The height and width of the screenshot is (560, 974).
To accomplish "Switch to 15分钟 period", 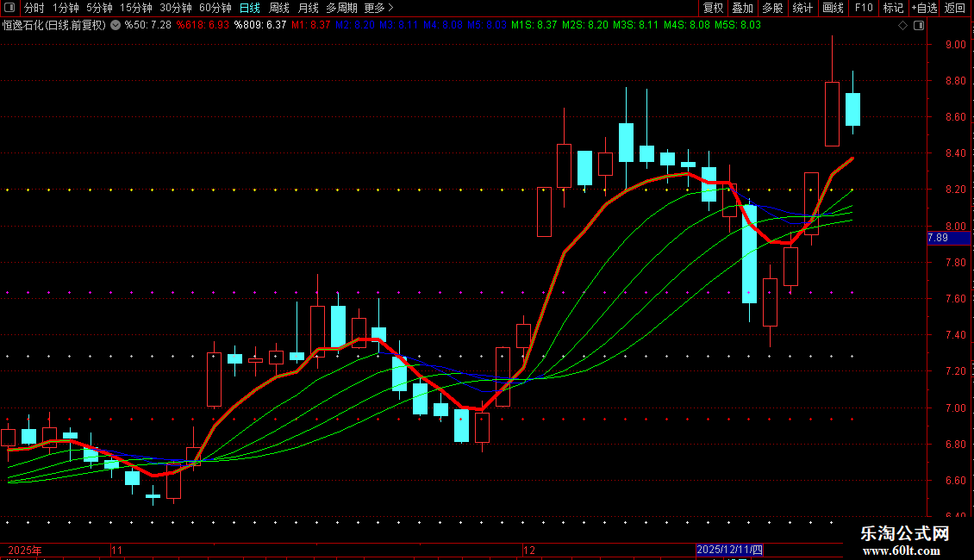I will tap(136, 8).
